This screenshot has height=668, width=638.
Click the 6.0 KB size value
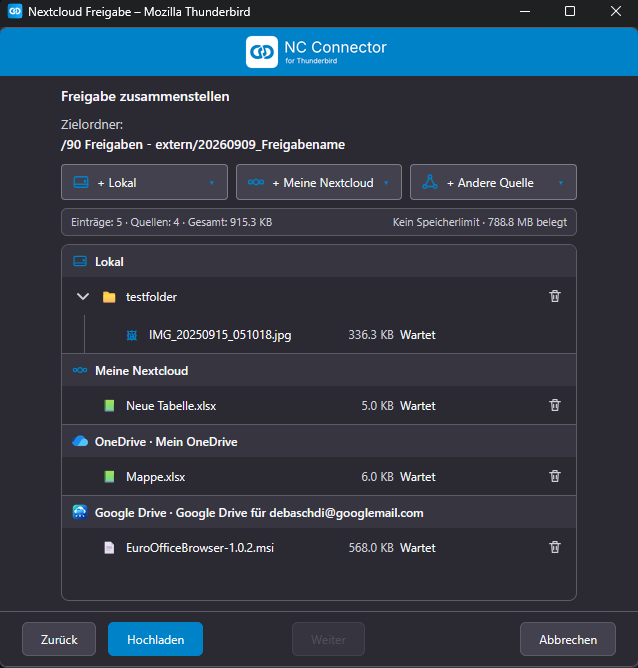(x=377, y=477)
